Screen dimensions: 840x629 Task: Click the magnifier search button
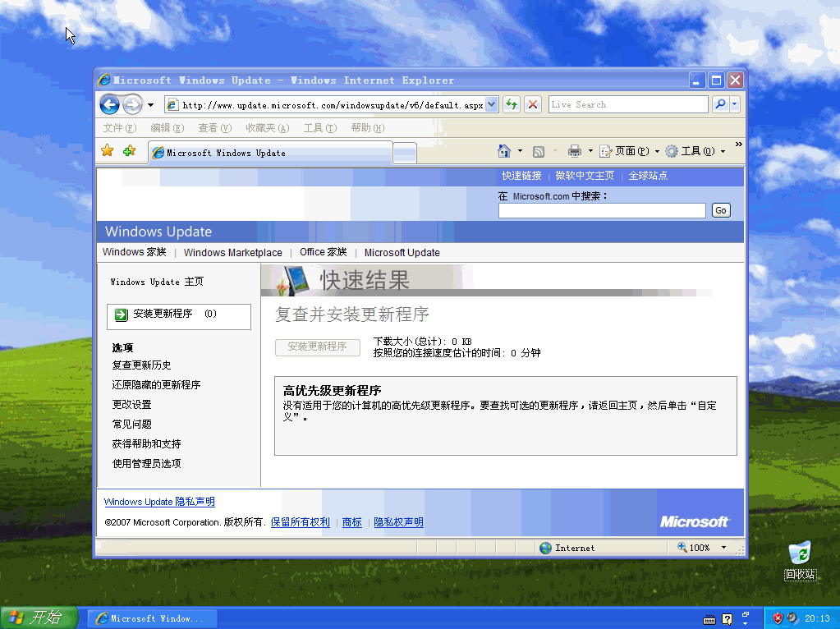721,104
